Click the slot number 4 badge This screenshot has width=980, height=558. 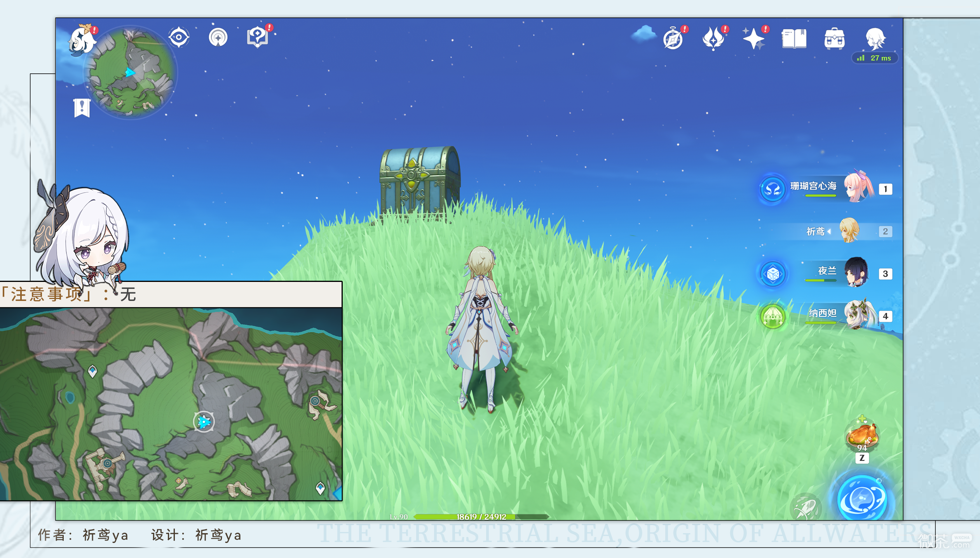point(886,316)
